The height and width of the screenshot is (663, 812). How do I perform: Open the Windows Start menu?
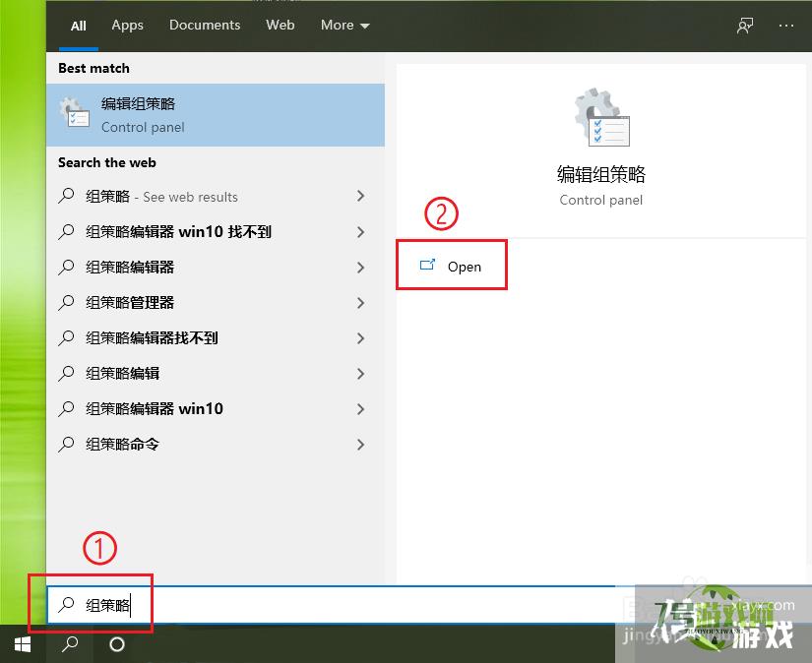(23, 644)
